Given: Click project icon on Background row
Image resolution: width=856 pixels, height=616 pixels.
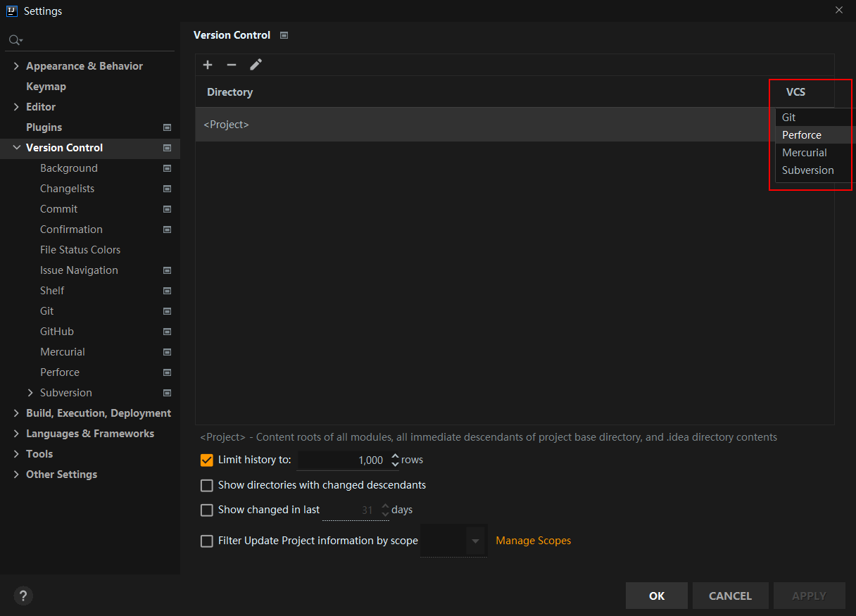Looking at the screenshot, I should tap(168, 168).
